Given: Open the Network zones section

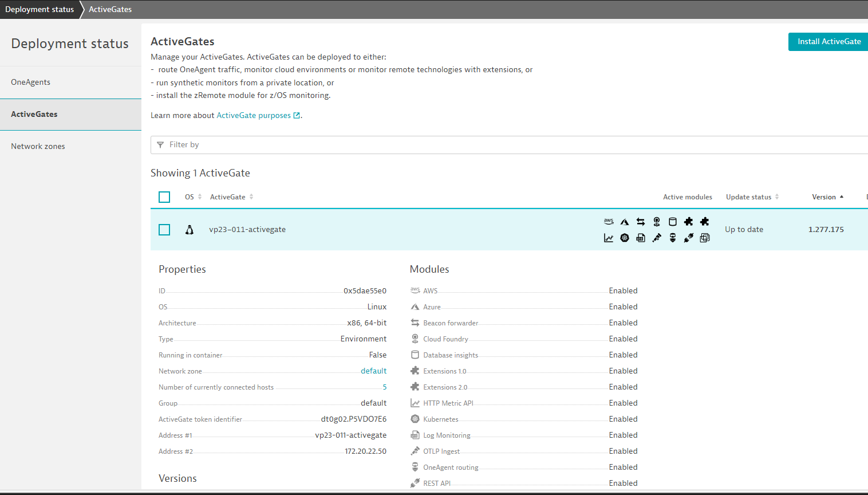Looking at the screenshot, I should 38,146.
